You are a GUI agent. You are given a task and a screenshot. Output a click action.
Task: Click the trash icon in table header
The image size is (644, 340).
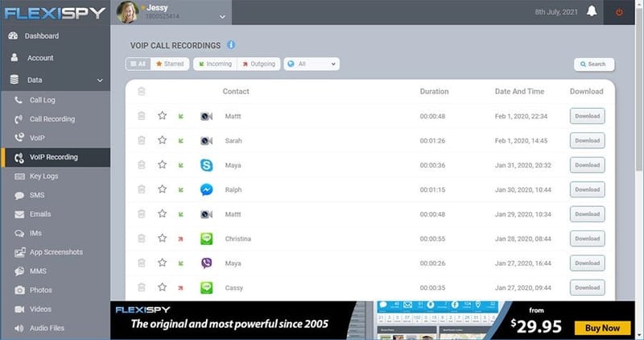coord(142,91)
